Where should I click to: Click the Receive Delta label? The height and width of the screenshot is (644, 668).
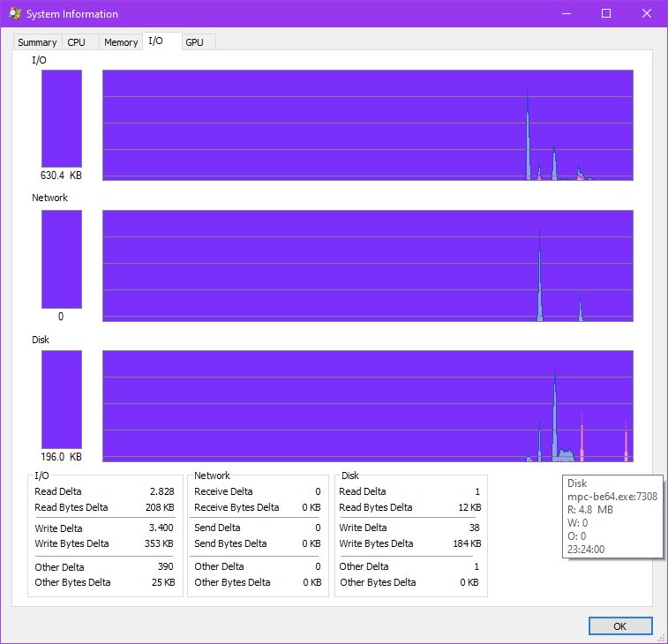223,491
